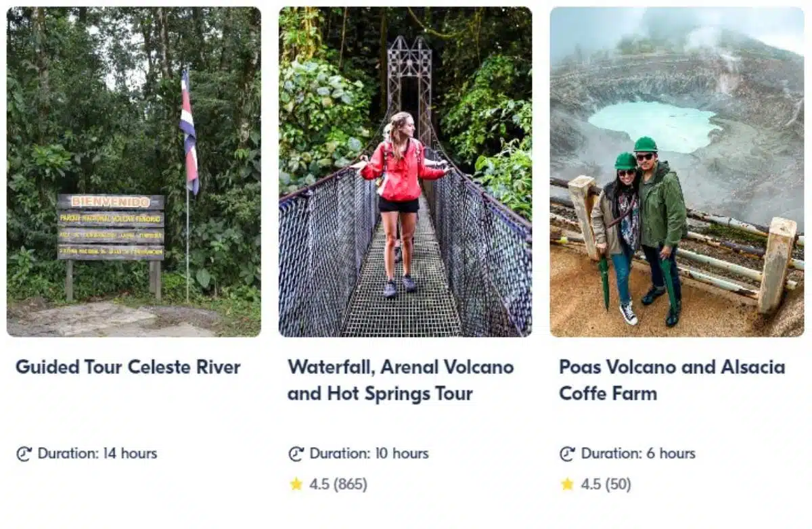
Task: Click the yellow star next to 4.5 (865)
Action: tap(296, 484)
